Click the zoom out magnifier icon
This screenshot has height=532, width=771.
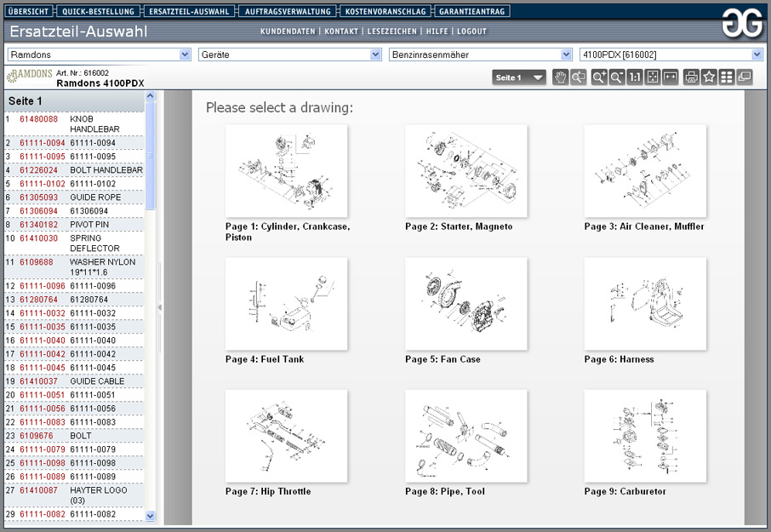point(618,77)
